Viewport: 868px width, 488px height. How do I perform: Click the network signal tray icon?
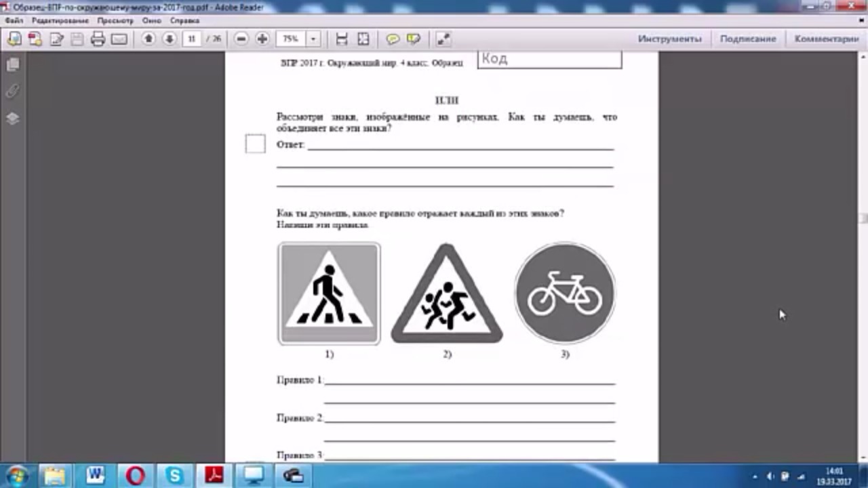[x=800, y=476]
